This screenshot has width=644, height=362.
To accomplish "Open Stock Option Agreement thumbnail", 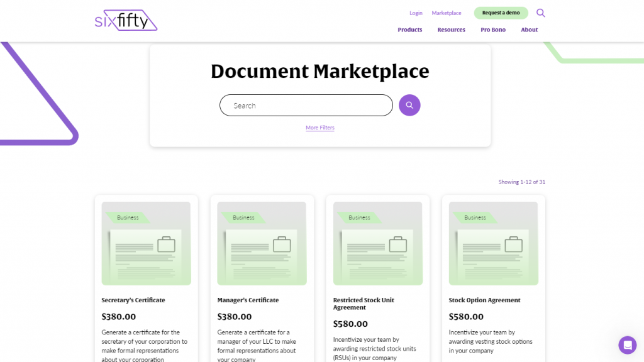I will (x=493, y=243).
